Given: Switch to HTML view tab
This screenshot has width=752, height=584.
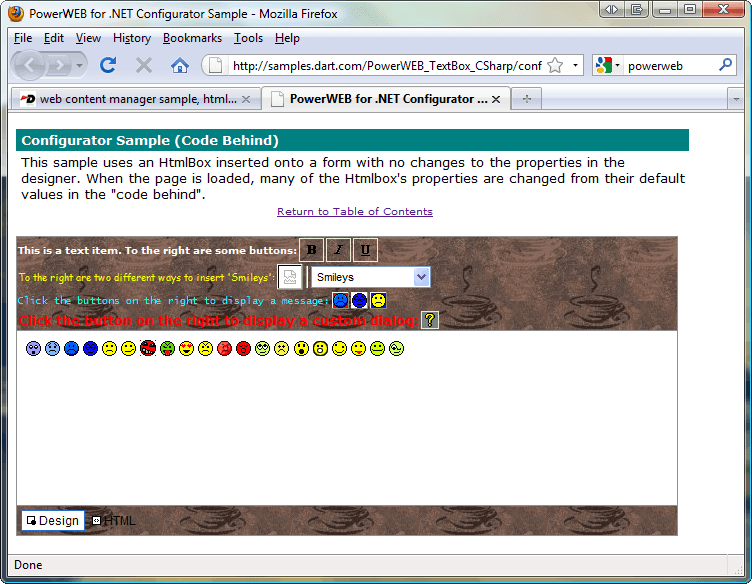Looking at the screenshot, I should point(114,521).
